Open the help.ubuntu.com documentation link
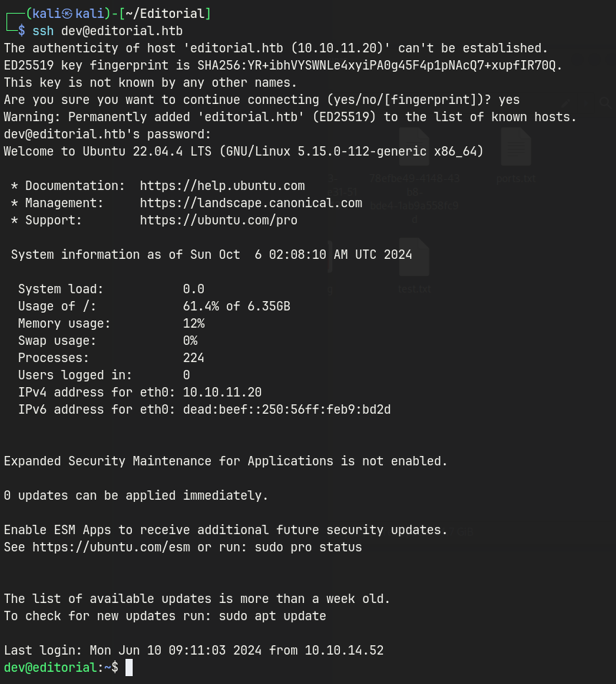Image resolution: width=616 pixels, height=684 pixels. (222, 186)
